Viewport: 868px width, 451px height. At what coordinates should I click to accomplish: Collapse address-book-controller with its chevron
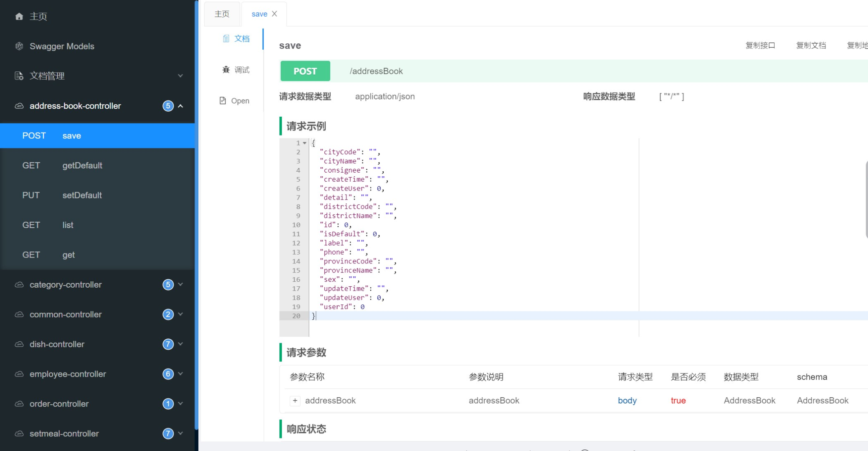click(180, 106)
